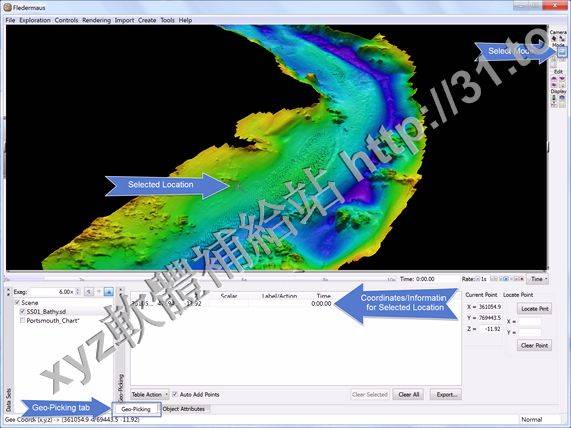Image resolution: width=571 pixels, height=428 pixels.
Task: Click the Clear Point button
Action: pyautogui.click(x=535, y=345)
